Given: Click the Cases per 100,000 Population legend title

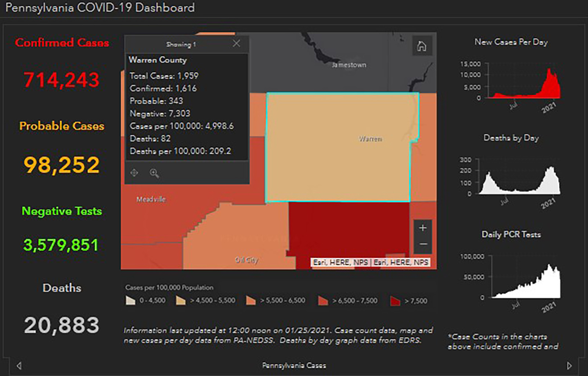Looking at the screenshot, I should click(169, 287).
